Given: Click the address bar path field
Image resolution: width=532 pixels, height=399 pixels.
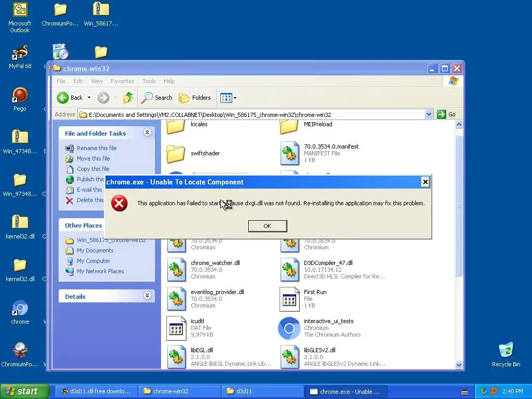Looking at the screenshot, I should tap(251, 115).
